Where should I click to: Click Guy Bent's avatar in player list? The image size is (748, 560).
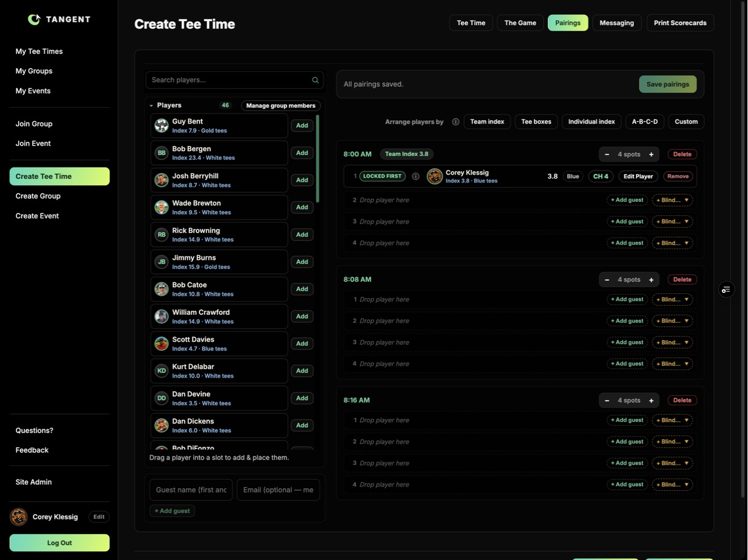pos(162,125)
